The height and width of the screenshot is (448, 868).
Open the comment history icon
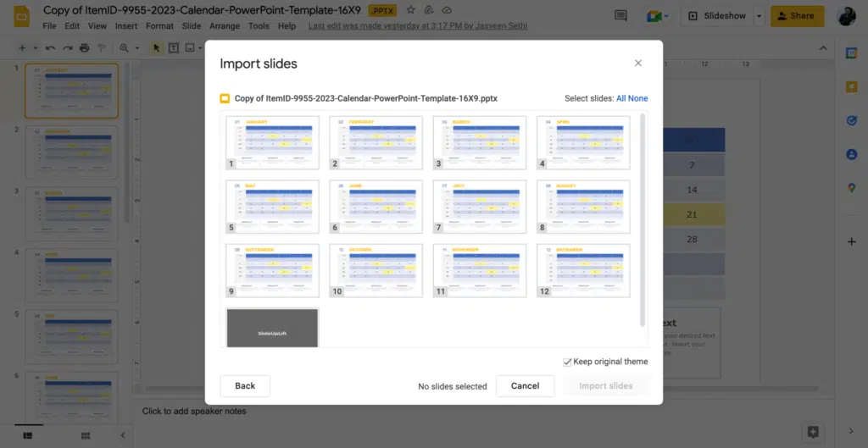pos(621,16)
